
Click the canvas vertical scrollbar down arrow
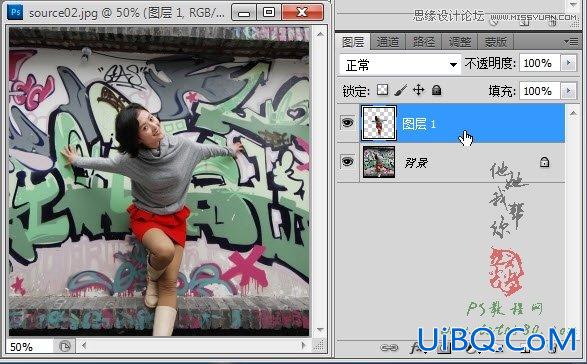click(320, 330)
